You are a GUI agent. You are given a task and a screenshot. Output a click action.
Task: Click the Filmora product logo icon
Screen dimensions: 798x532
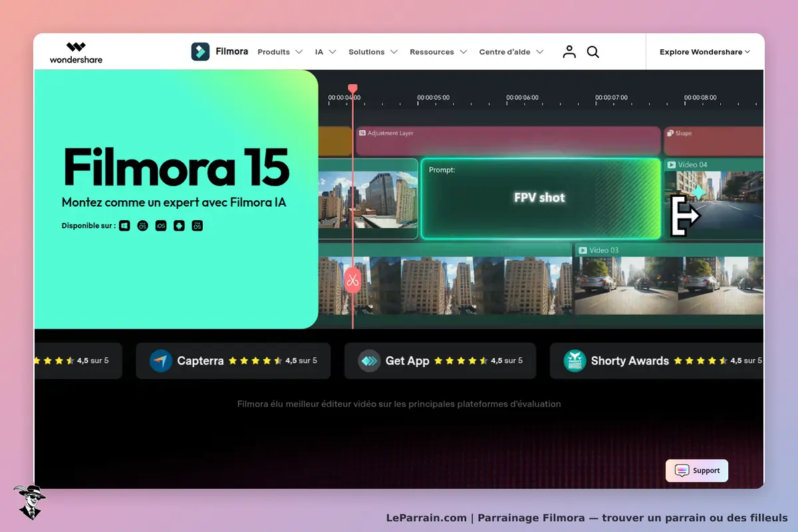(200, 52)
